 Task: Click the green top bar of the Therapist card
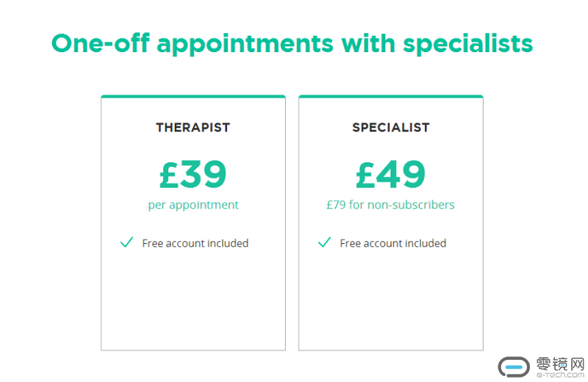(193, 96)
